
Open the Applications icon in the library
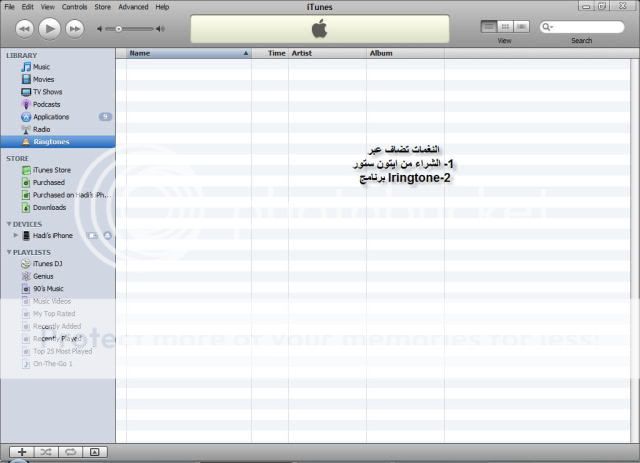26,117
